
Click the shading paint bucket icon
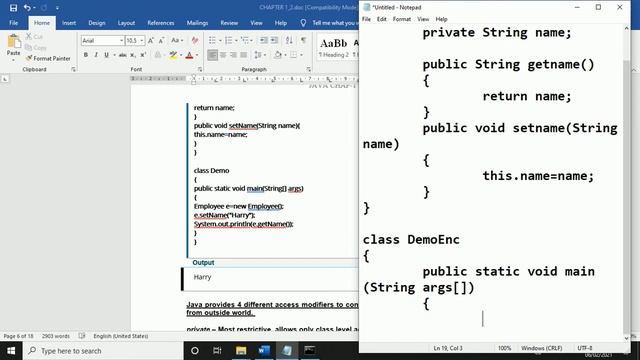(278, 55)
